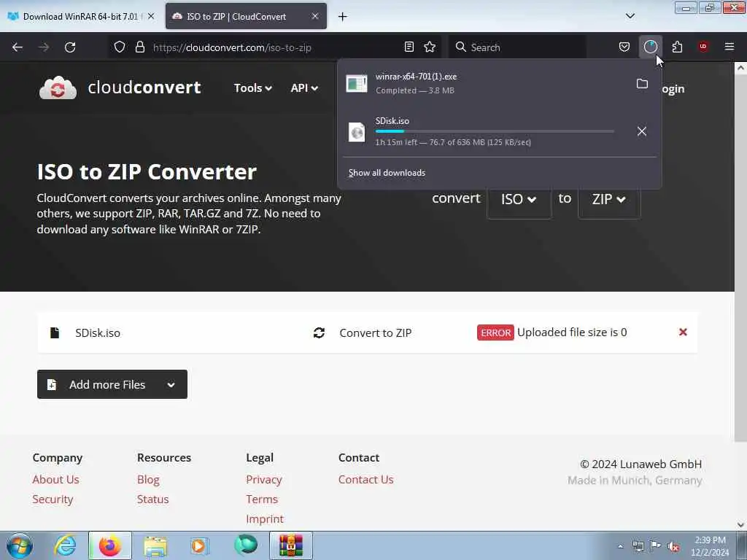Click the Search box in the toolbar
This screenshot has width=747, height=560.
[517, 47]
